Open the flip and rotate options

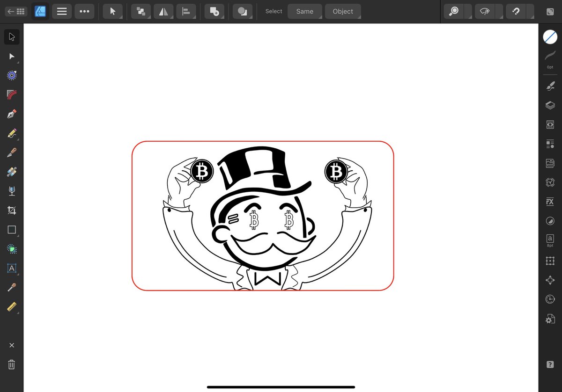163,11
